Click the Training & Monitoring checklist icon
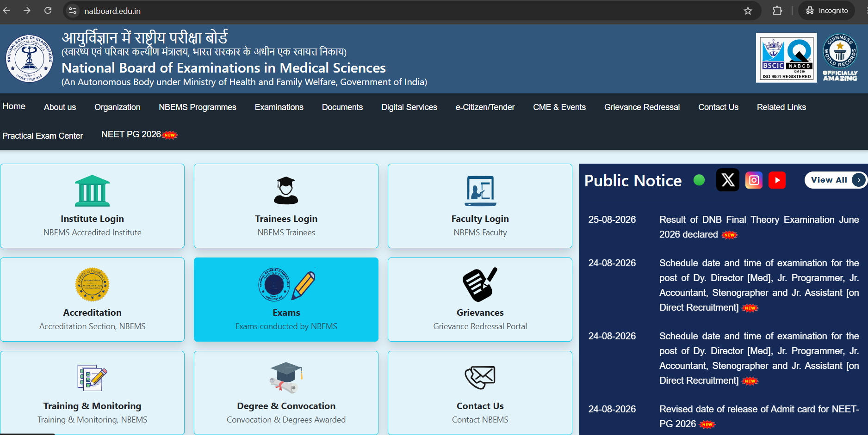 point(93,378)
